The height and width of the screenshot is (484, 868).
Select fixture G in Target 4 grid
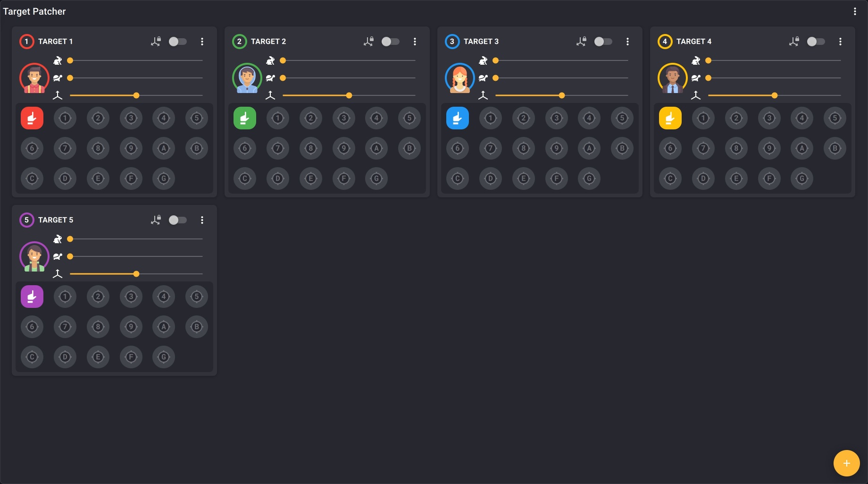801,178
